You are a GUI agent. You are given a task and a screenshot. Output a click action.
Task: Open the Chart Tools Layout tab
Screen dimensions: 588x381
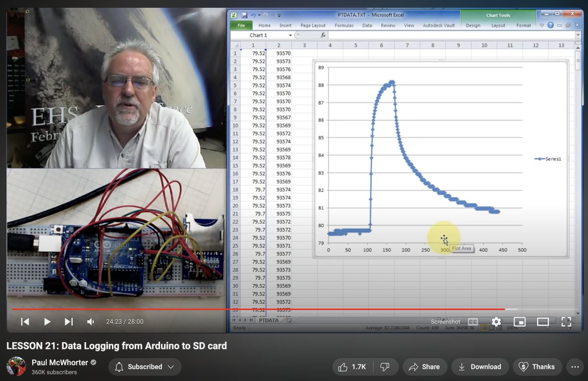coord(498,25)
